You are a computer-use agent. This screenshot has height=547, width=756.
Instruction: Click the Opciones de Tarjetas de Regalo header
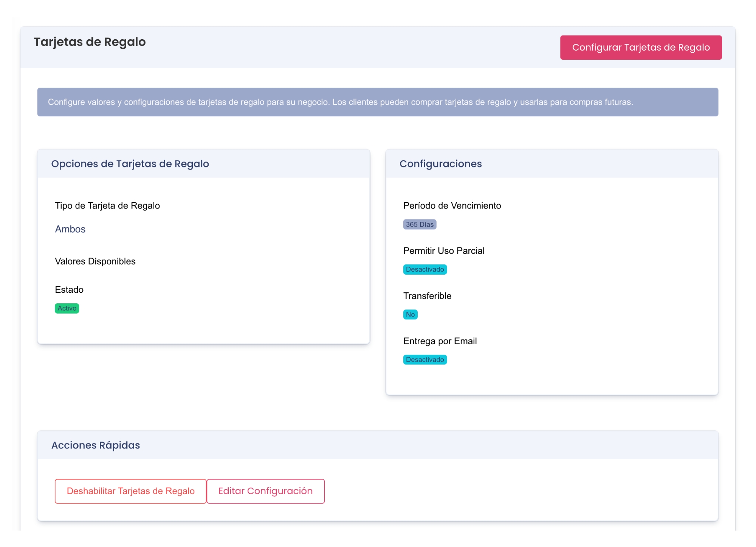point(130,164)
